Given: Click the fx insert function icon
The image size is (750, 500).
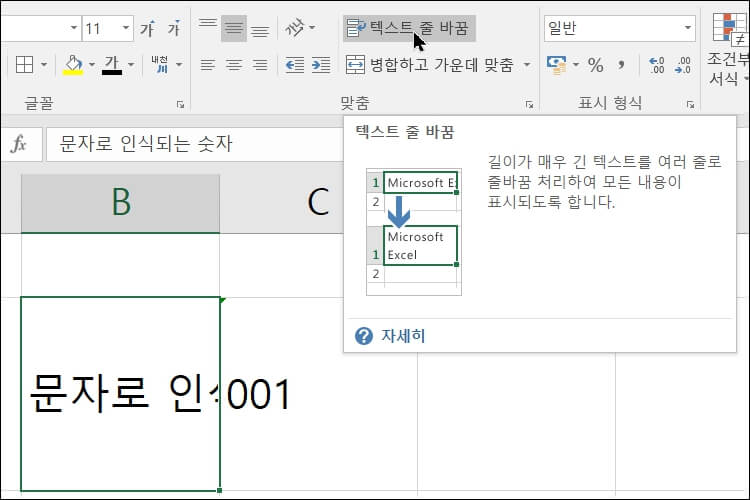Looking at the screenshot, I should click(19, 144).
